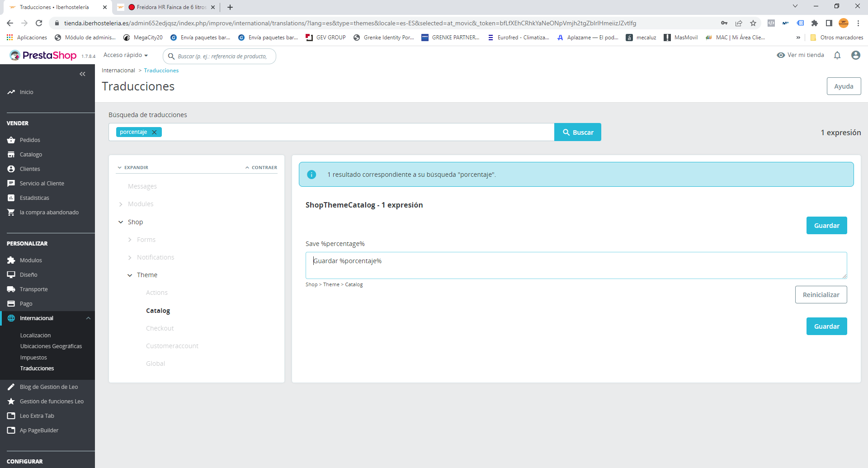Viewport: 868px width, 468px height.
Task: Focus the PrestaShop product search box
Action: pos(219,57)
